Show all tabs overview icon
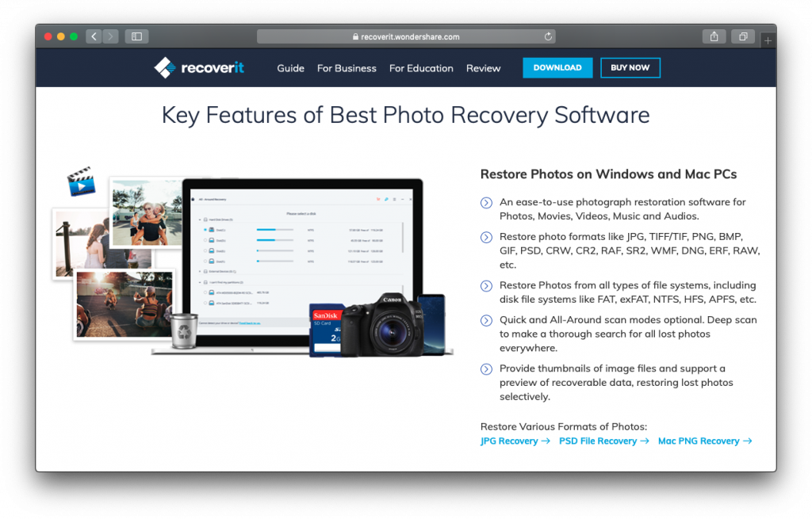812x519 pixels. pos(743,36)
